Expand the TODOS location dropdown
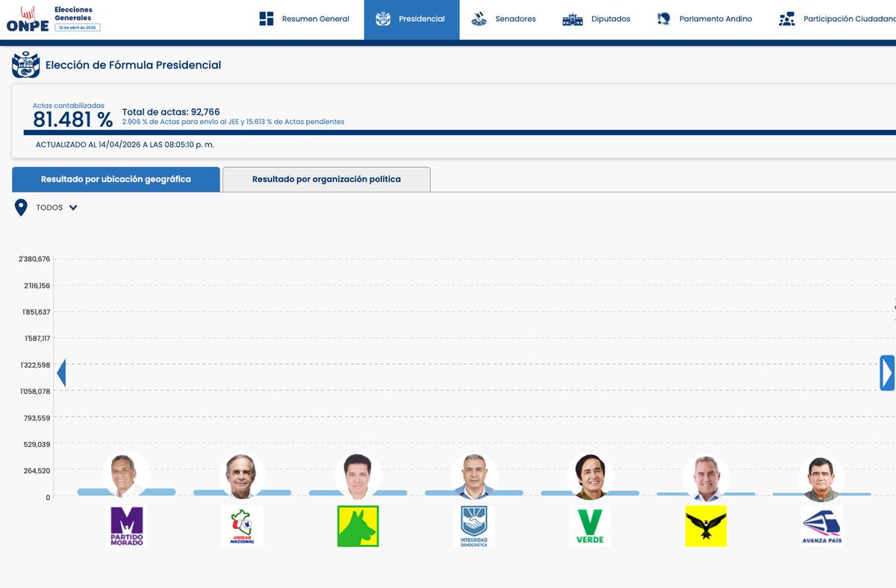Image resolution: width=896 pixels, height=588 pixels. (57, 208)
